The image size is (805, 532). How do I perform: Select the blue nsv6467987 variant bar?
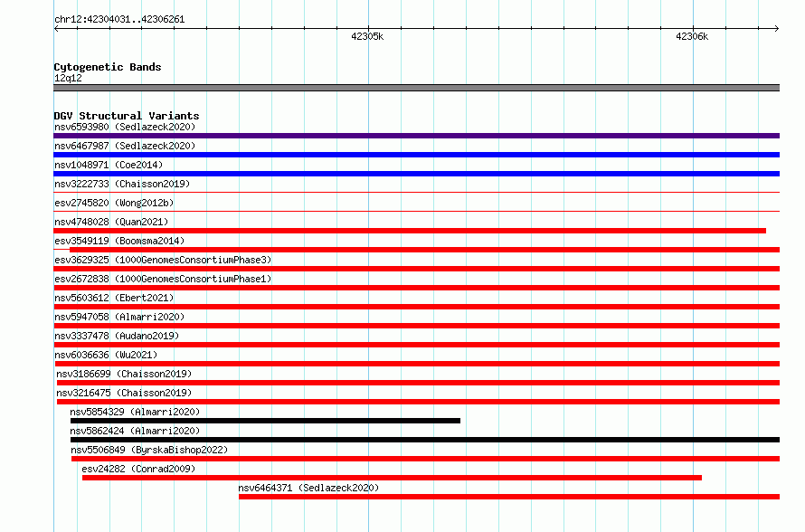click(416, 155)
